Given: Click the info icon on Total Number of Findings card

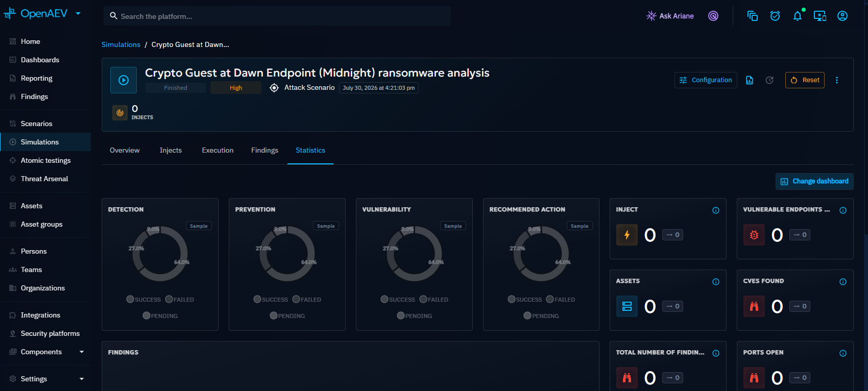Looking at the screenshot, I should coord(716,353).
